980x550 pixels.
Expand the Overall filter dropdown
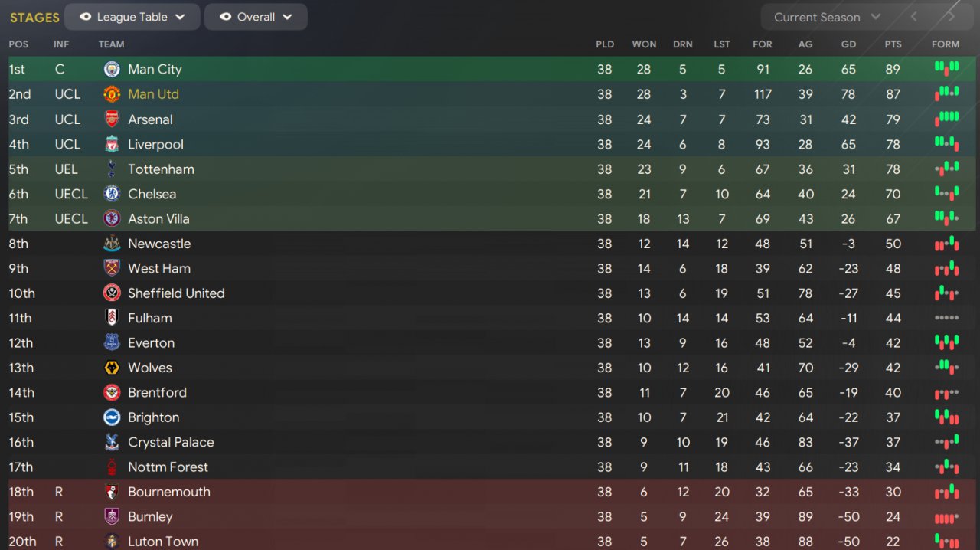pos(256,17)
